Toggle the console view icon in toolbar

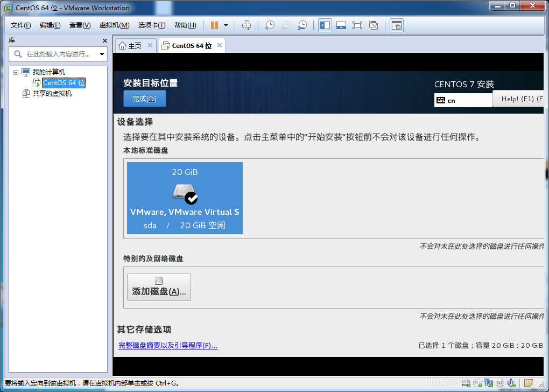(396, 25)
